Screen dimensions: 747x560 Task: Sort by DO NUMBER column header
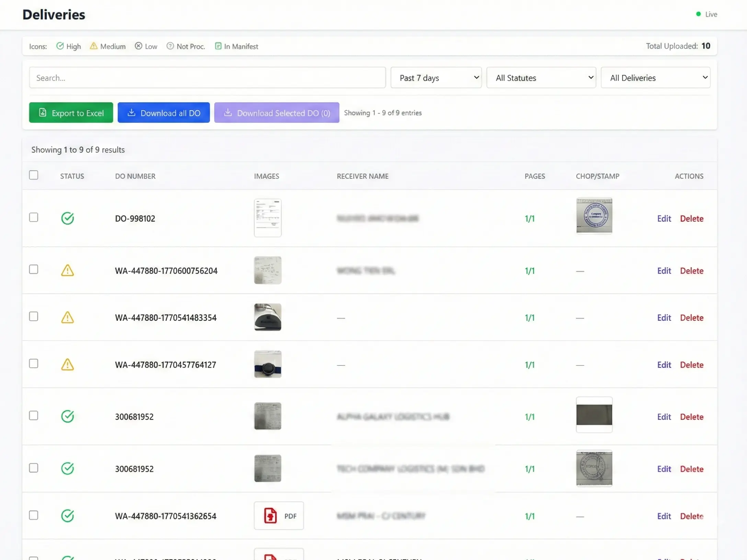[x=135, y=176]
